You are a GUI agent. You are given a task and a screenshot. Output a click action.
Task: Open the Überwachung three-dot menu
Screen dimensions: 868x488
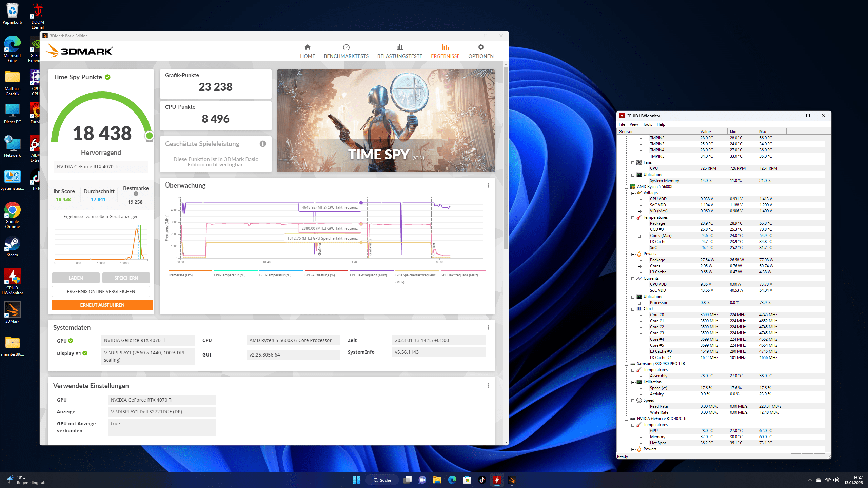488,185
